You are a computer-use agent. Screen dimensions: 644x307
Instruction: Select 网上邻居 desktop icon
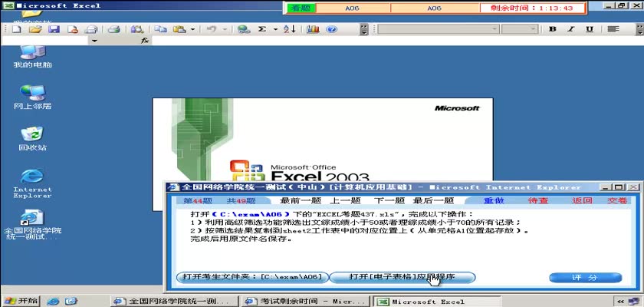click(32, 97)
